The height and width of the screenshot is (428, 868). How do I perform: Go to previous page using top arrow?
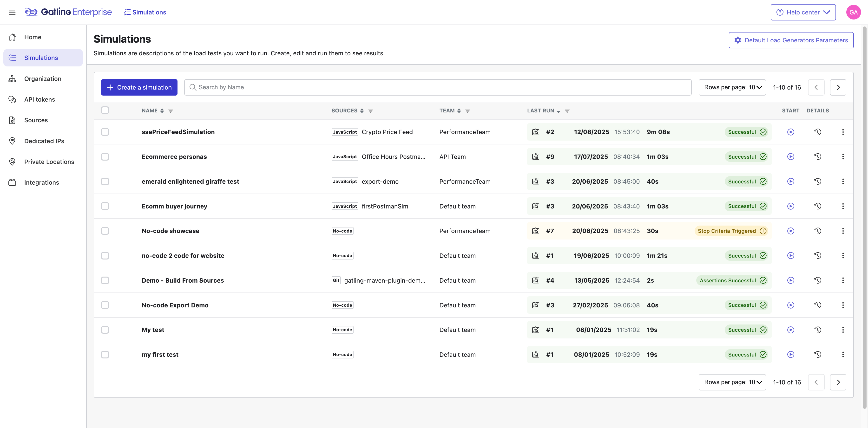point(816,87)
